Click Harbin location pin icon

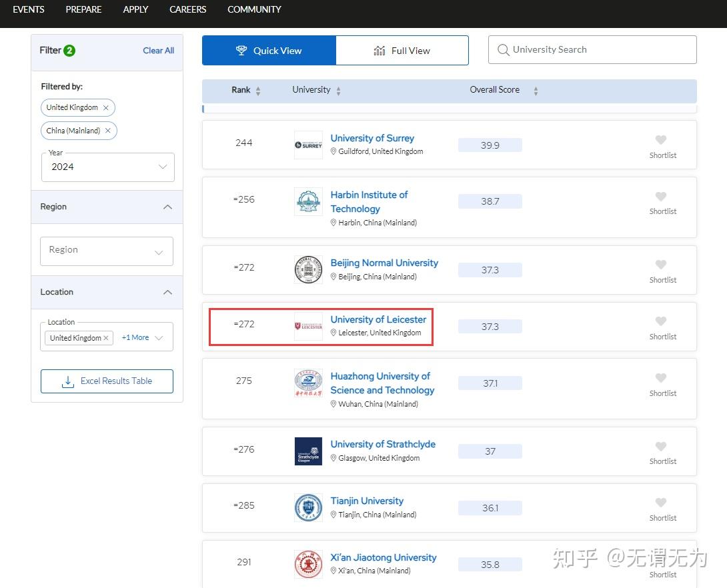click(x=333, y=223)
